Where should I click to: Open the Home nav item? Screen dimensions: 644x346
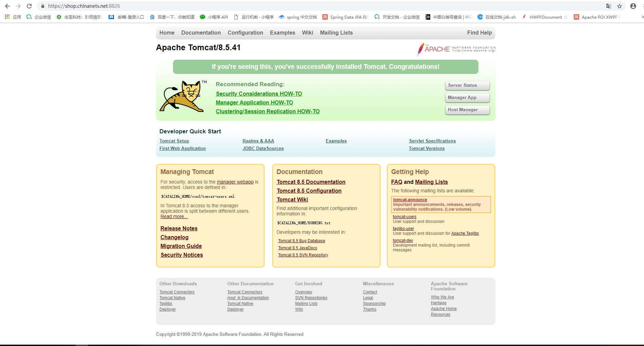point(167,33)
